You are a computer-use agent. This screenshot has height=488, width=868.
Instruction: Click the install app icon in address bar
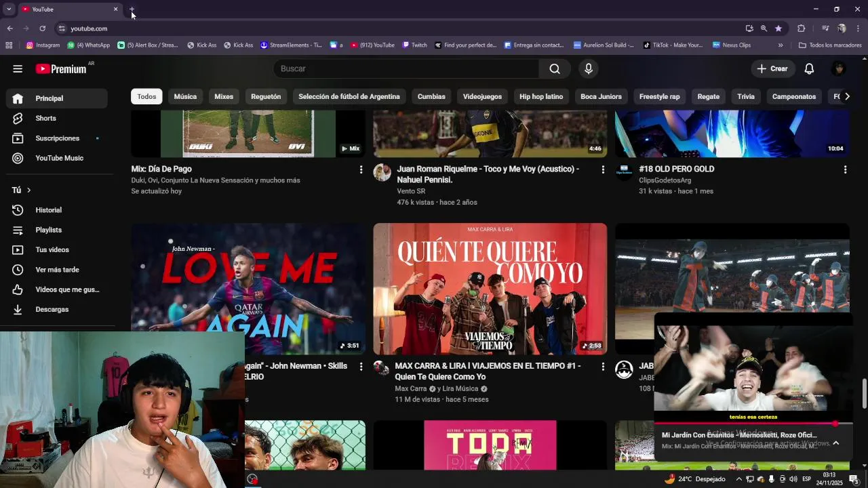(x=749, y=28)
